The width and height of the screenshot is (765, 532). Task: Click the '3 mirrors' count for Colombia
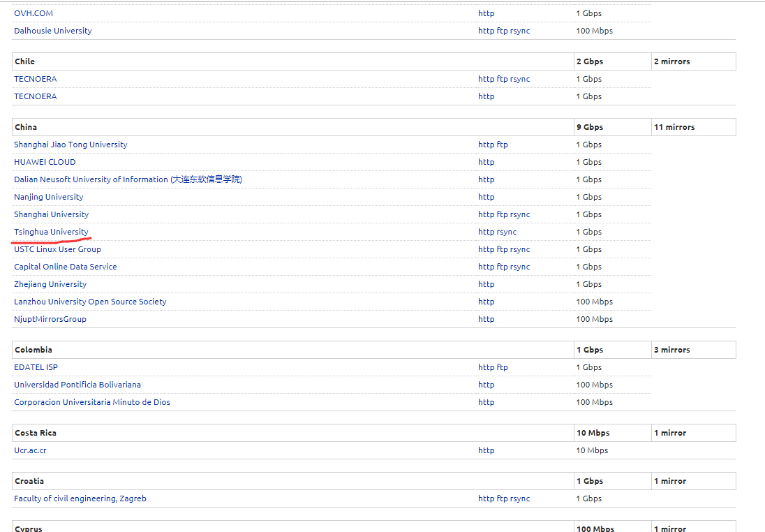pos(671,350)
